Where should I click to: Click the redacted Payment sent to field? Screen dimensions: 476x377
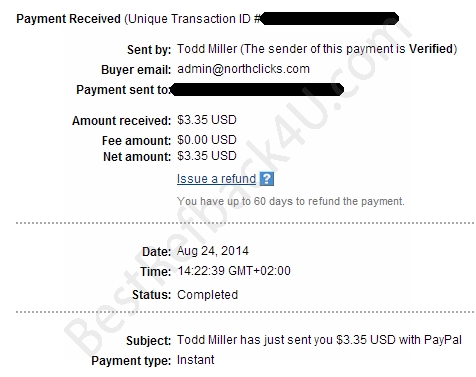tap(257, 90)
